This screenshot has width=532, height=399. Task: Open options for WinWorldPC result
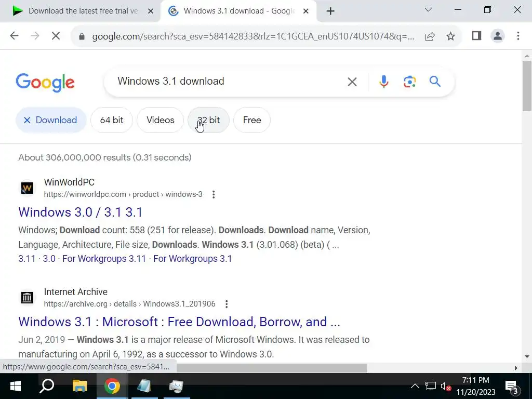(214, 194)
